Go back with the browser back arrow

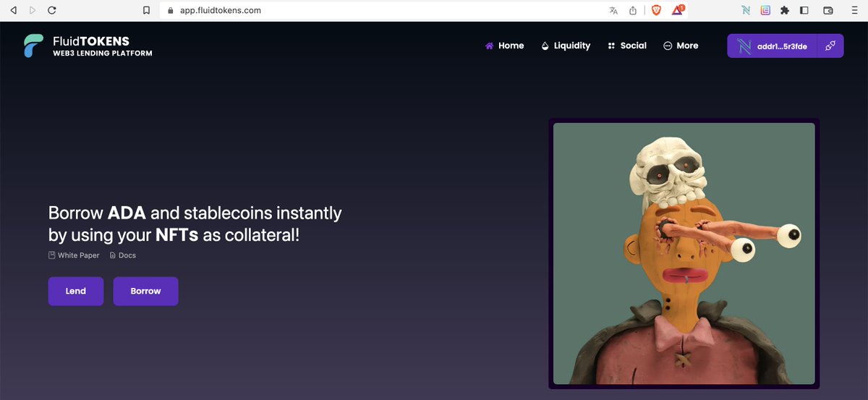13,11
